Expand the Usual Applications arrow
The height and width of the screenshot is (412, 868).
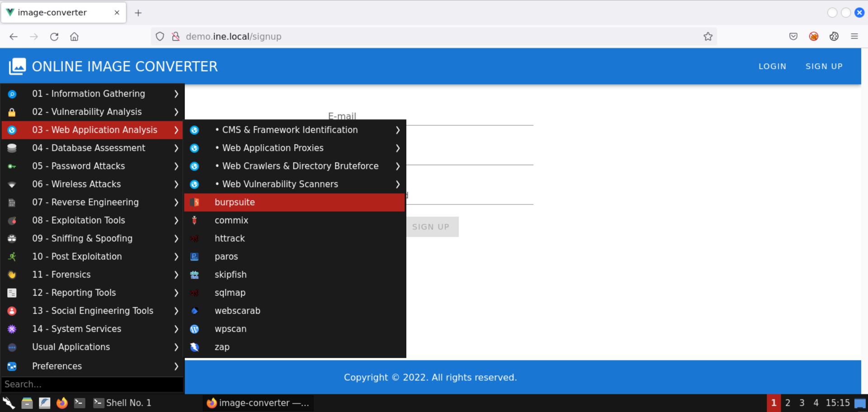[x=176, y=347]
